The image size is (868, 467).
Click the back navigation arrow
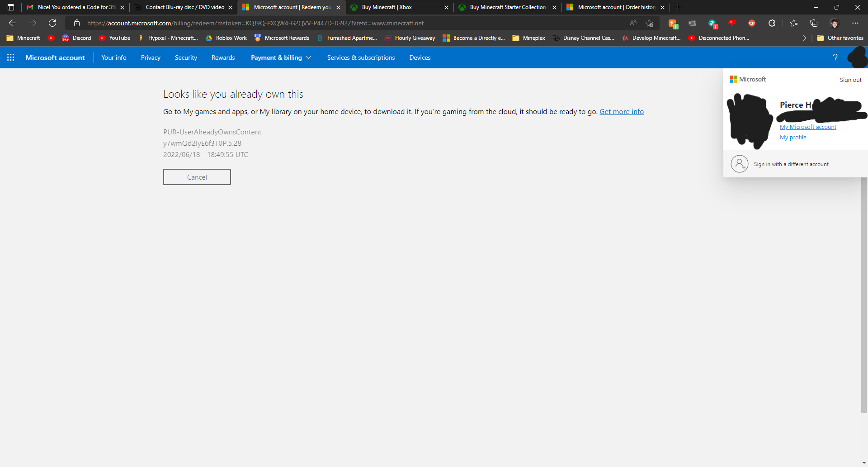tap(13, 23)
